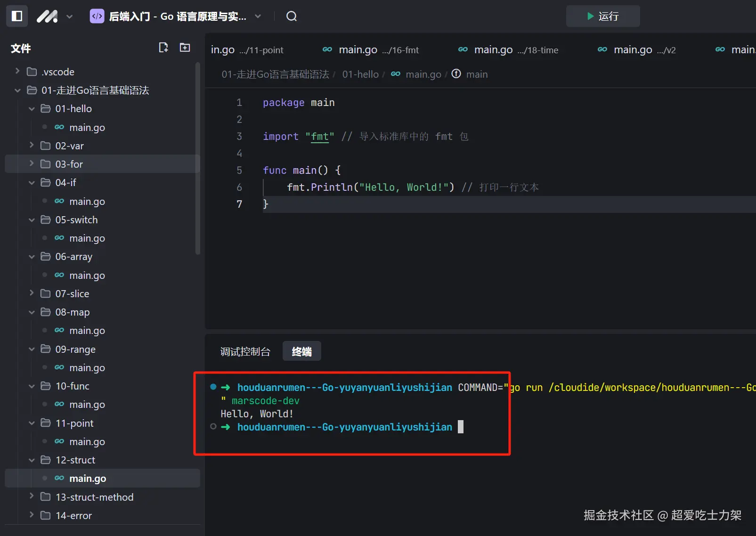Click the 文件 panel heading

[21, 48]
